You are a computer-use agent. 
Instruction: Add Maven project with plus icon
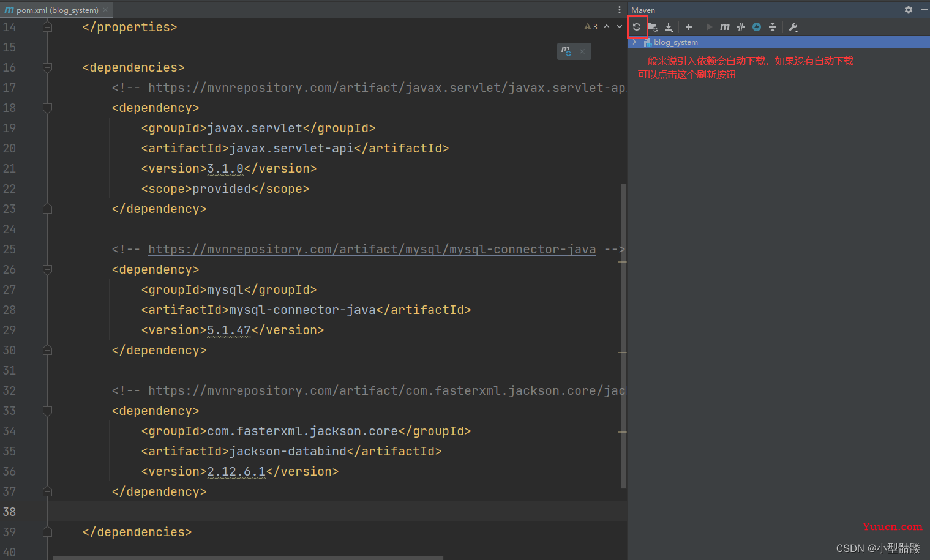pos(689,27)
